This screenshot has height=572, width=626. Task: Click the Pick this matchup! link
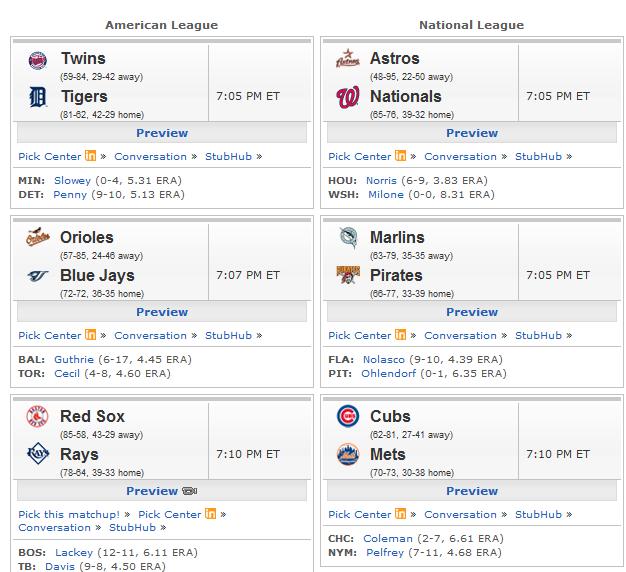coord(69,515)
